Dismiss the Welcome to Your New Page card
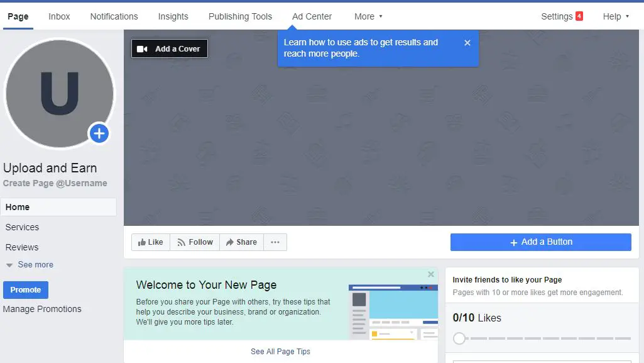The image size is (644, 363). pyautogui.click(x=431, y=274)
